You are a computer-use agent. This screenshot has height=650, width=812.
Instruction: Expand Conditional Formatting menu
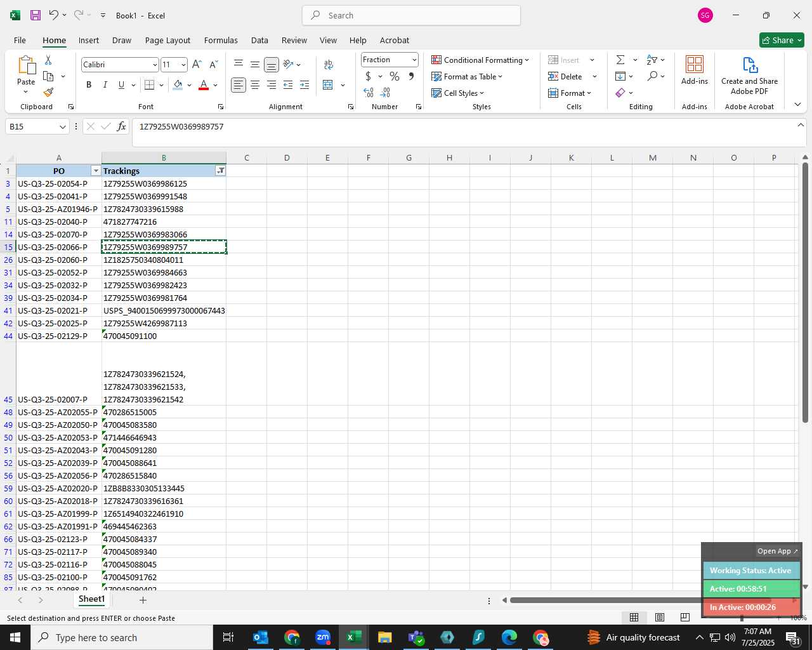click(x=480, y=60)
